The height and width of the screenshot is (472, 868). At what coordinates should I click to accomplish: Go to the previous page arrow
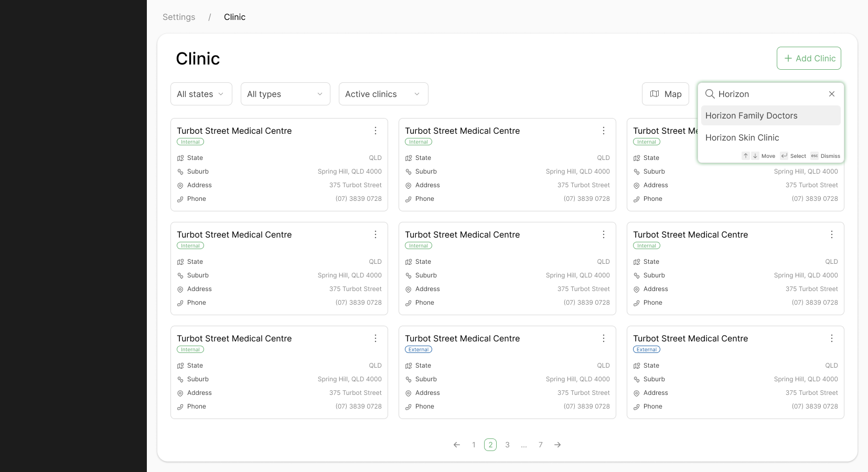pos(457,445)
